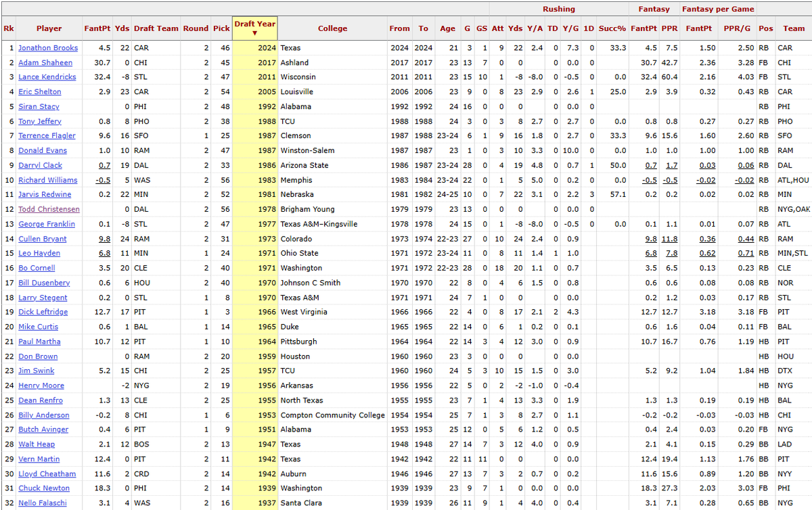The image size is (812, 510).
Task: Sort by Round column header
Action: click(196, 28)
